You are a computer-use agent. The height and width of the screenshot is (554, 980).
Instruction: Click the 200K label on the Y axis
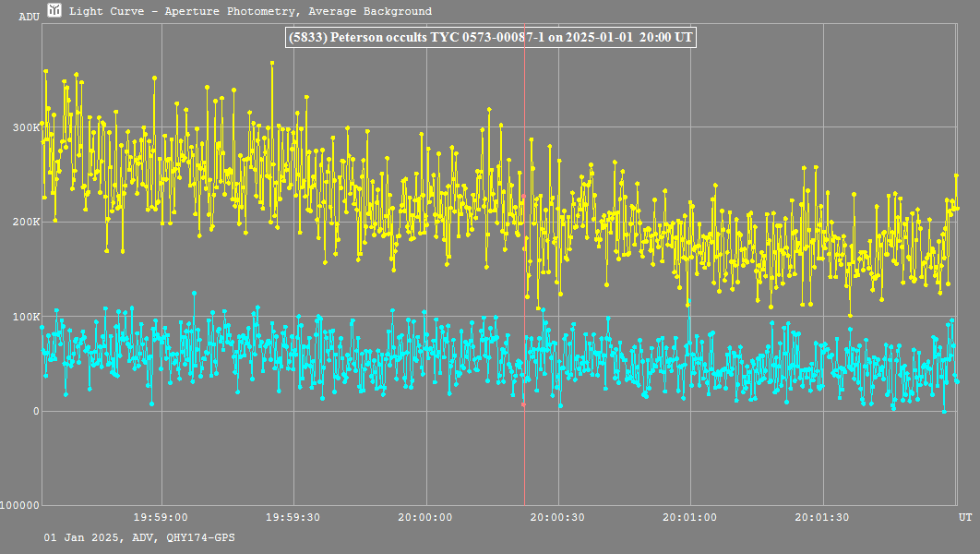[26, 222]
